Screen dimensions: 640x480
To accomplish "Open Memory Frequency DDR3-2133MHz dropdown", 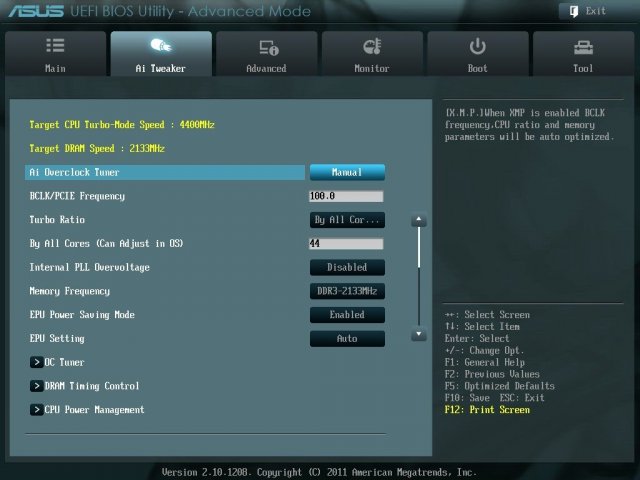I will pyautogui.click(x=347, y=291).
